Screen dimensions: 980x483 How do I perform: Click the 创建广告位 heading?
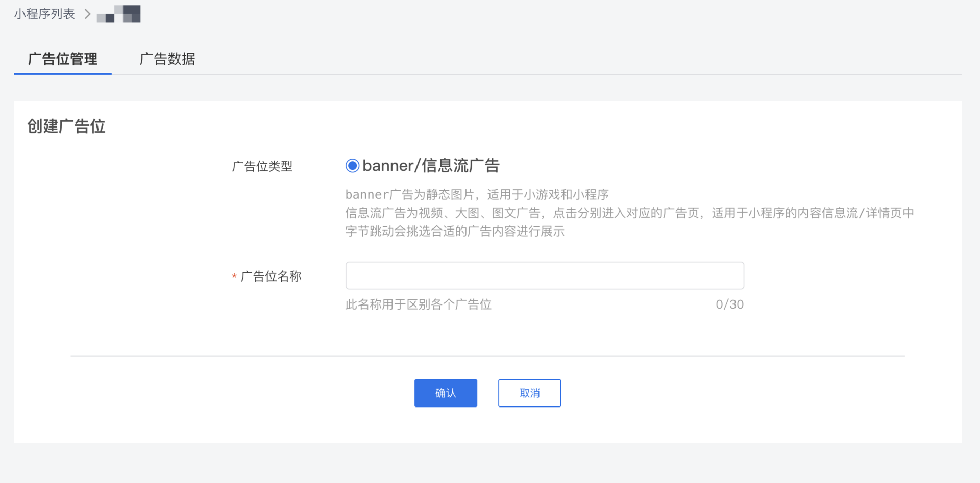coord(66,126)
